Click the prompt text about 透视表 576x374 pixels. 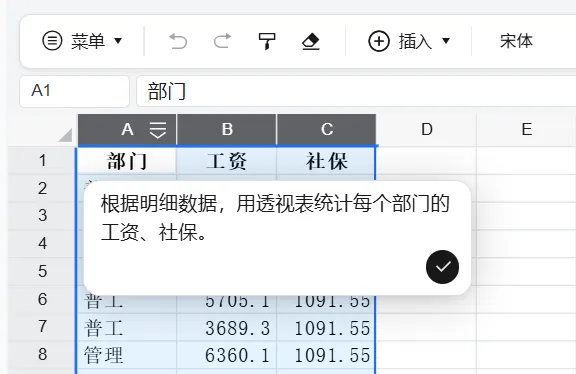[x=275, y=218]
